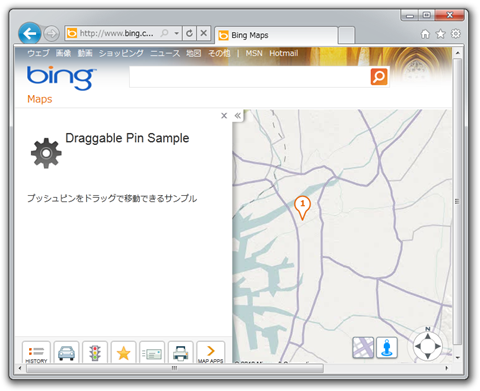Image resolution: width=480 pixels, height=391 pixels.
Task: Pan map west with compass left arrow
Action: (418, 346)
